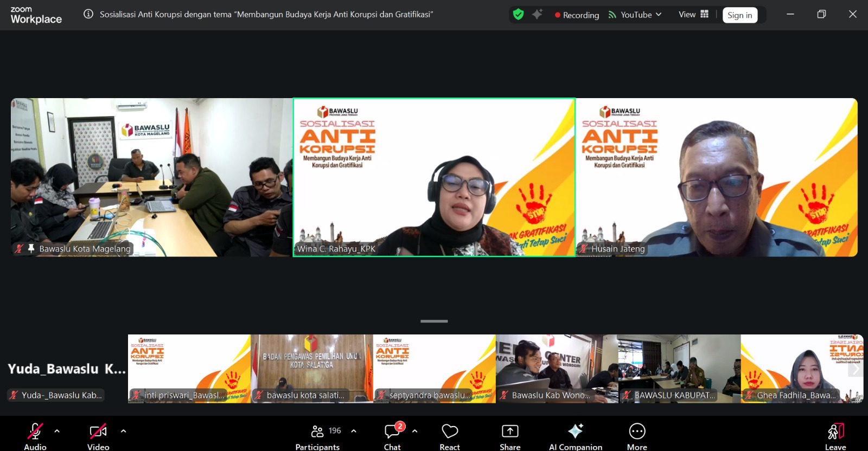Open the View layout menu
Viewport: 868px width, 451px height.
click(693, 15)
